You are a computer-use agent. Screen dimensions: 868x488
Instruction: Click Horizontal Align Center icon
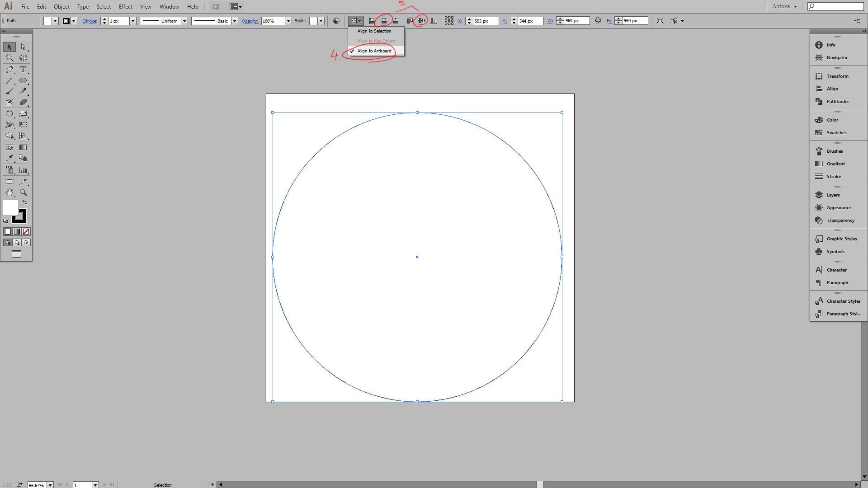click(384, 21)
